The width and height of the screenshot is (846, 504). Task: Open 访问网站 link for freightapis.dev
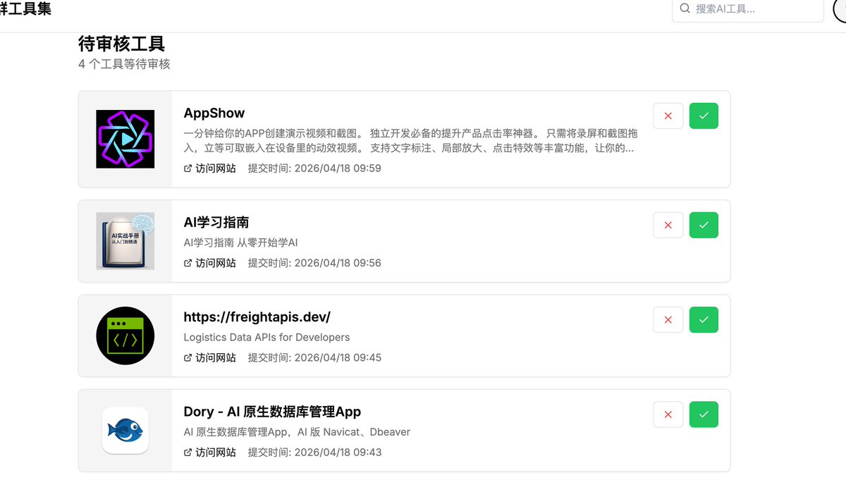tap(210, 357)
